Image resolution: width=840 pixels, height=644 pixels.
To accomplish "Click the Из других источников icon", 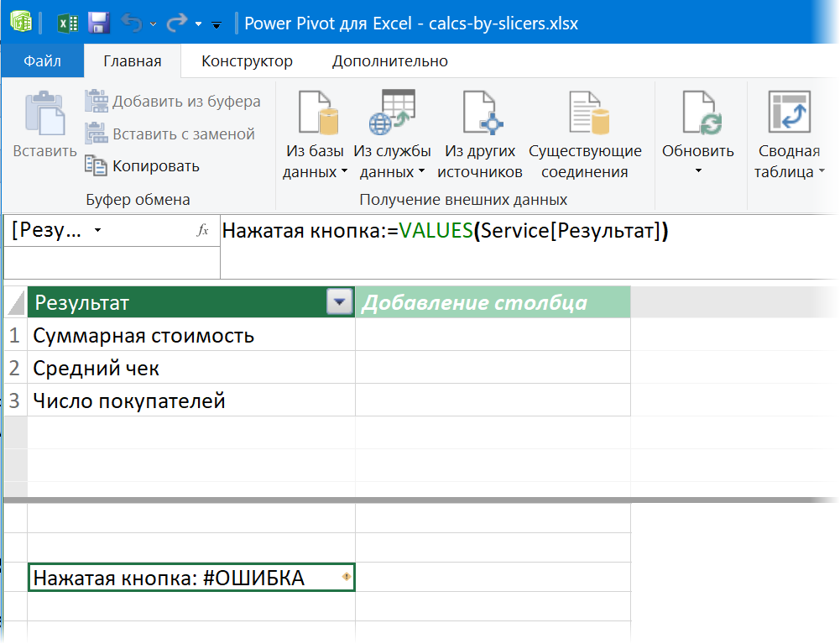I will coord(483,112).
